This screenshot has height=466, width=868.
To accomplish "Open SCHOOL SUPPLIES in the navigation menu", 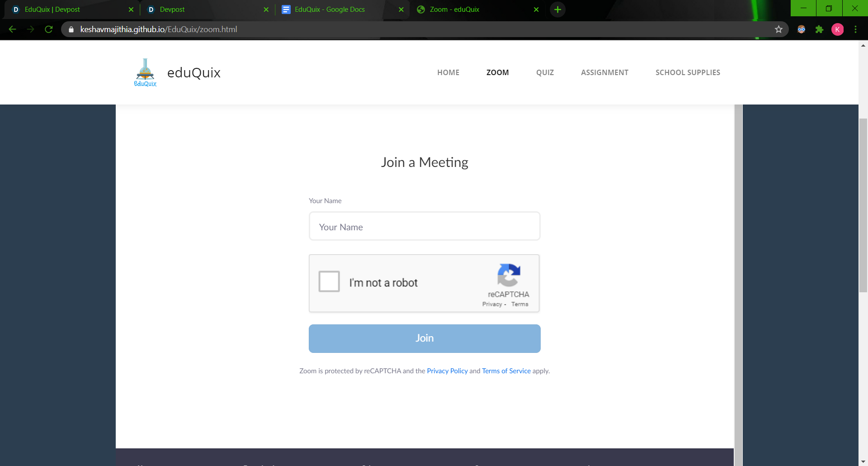I will tap(688, 72).
